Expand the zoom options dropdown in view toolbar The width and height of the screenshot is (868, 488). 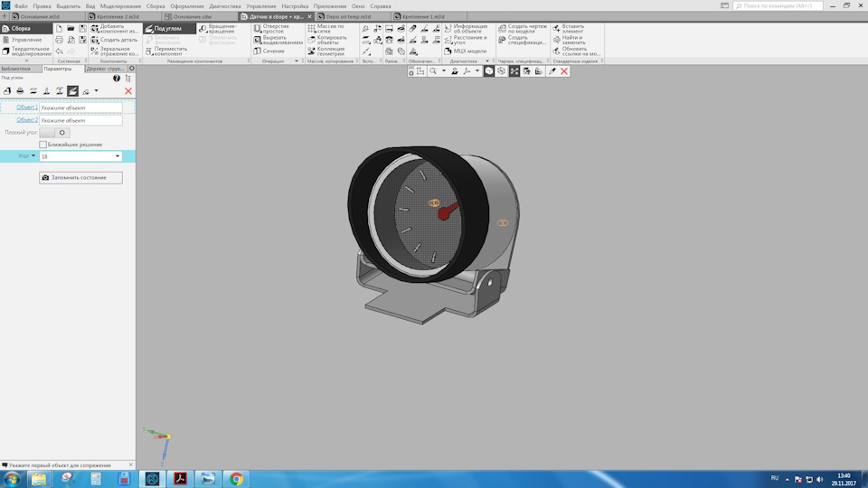443,70
